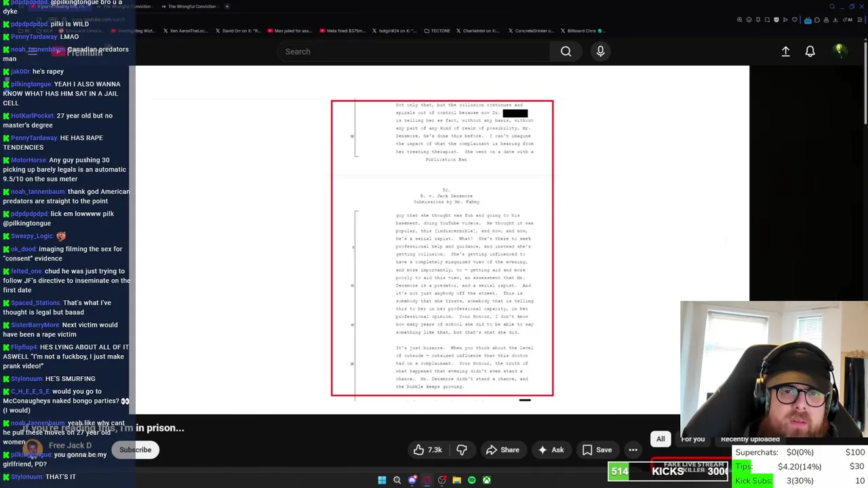Click HotKarlPocket username in chat
Viewport: 868px width, 488px height.
[x=32, y=116]
